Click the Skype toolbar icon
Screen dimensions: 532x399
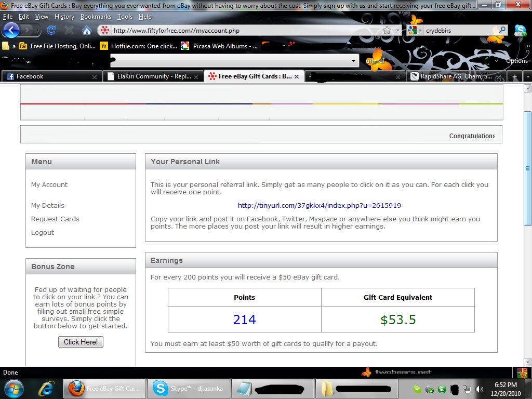pyautogui.click(x=520, y=31)
